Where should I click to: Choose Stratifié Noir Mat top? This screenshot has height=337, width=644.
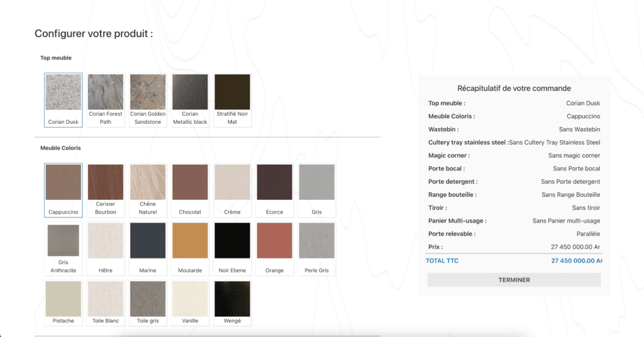coord(232,92)
